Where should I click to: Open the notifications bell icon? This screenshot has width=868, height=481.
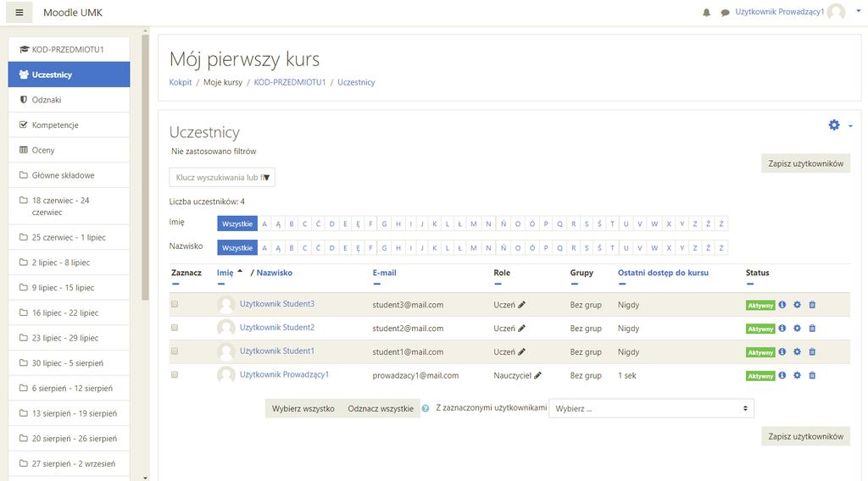[706, 12]
